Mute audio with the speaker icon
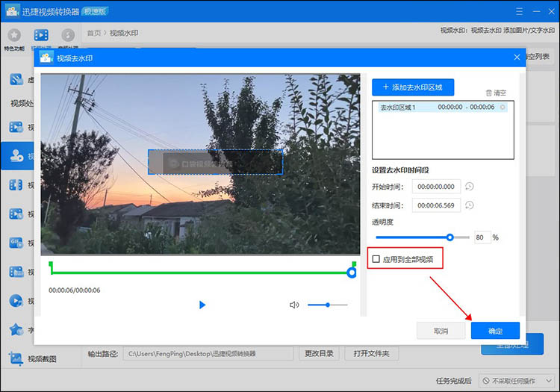The image size is (560, 392). 294,305
